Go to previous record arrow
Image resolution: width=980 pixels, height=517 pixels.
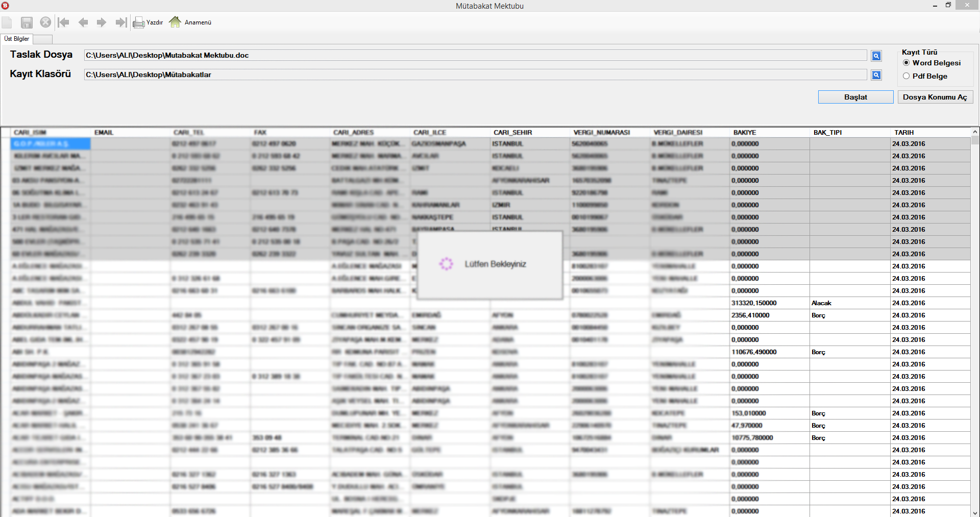click(83, 22)
